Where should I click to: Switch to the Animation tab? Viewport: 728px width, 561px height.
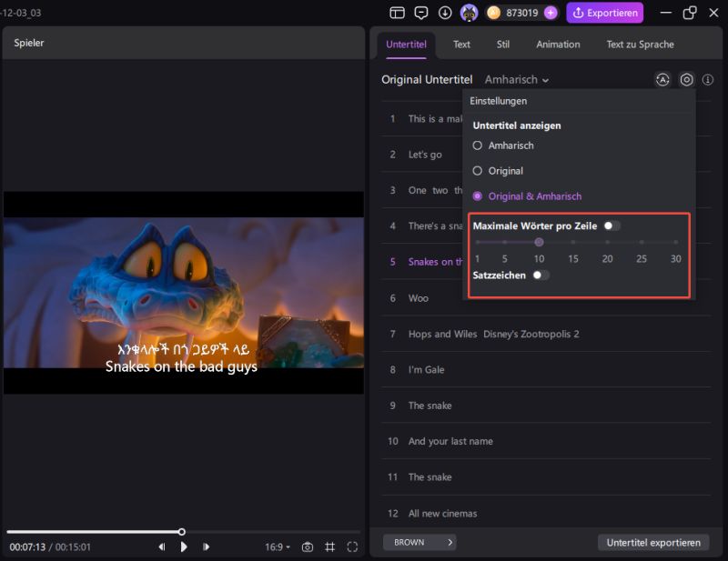tap(558, 44)
